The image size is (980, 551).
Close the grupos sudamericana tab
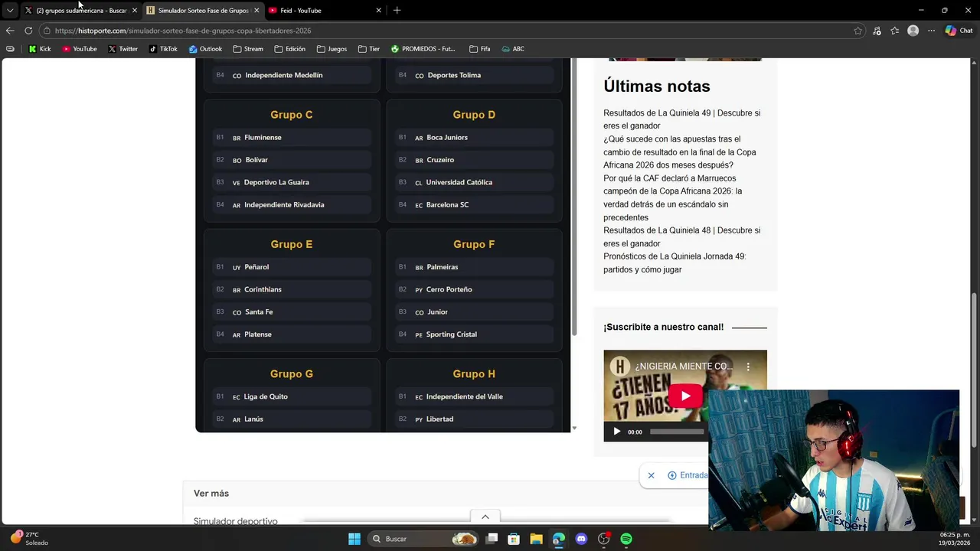coord(134,11)
